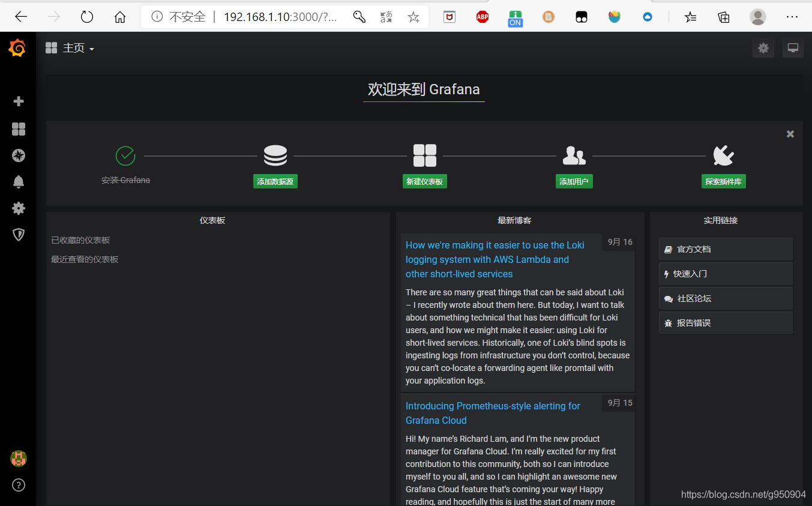Click the 9月 15 date label

click(x=620, y=403)
